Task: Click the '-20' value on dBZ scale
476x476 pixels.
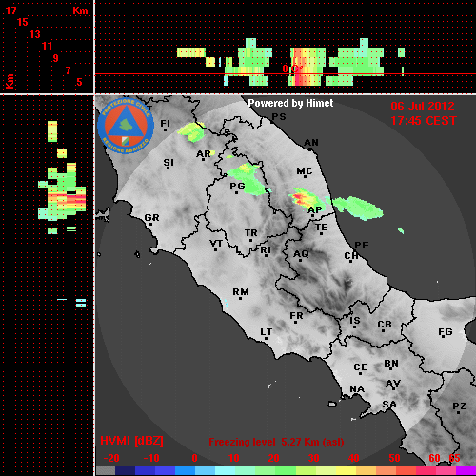Action: (x=111, y=458)
